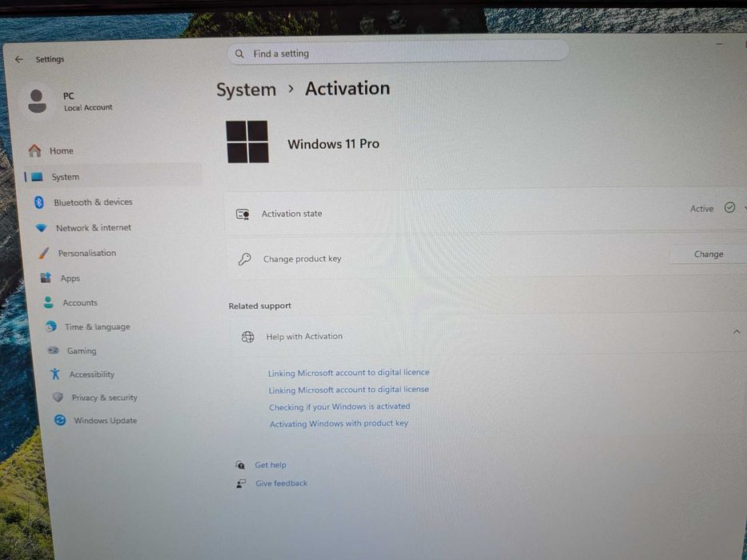Select Privacy & security
Viewport: 747px width, 560px height.
[104, 397]
